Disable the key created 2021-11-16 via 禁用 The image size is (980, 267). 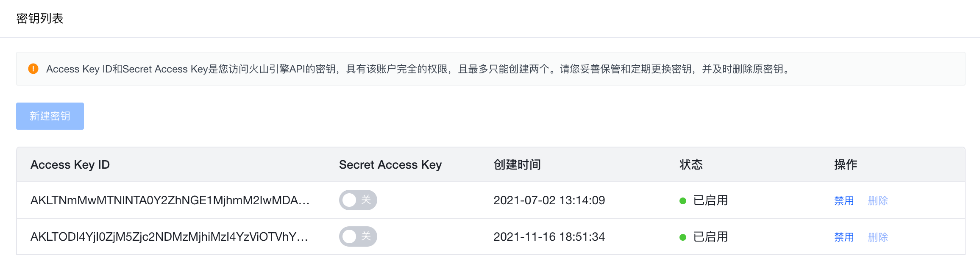pyautogui.click(x=844, y=237)
